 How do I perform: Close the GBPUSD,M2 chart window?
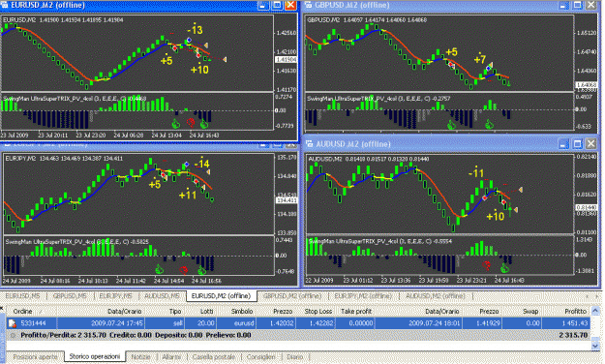click(591, 6)
